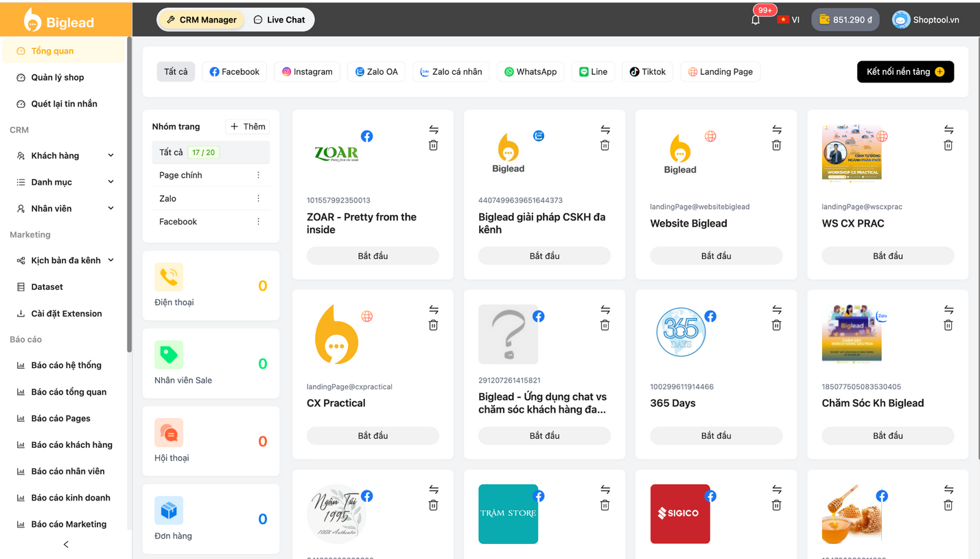Viewport: 980px width, 559px height.
Task: Delete the ZOAR page with trash icon
Action: (x=433, y=146)
